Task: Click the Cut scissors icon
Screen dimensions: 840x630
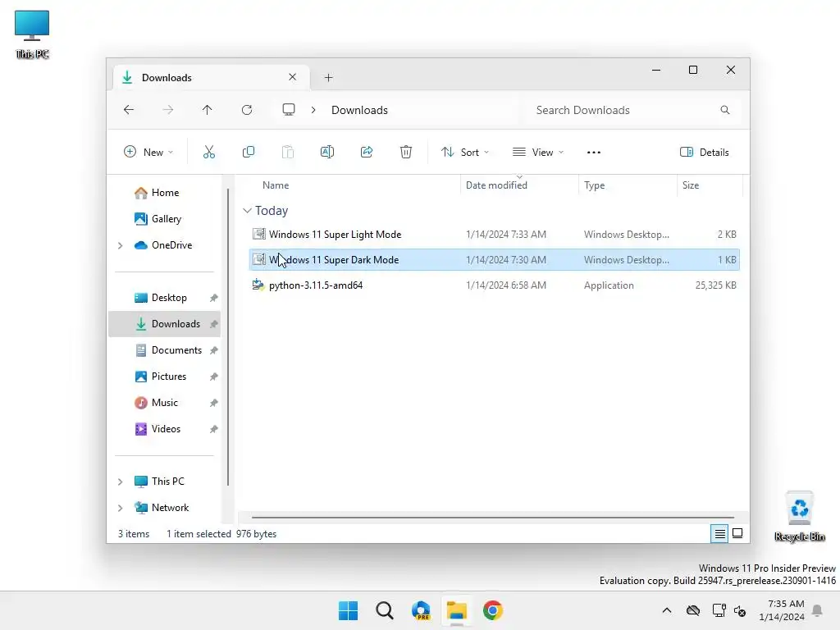Action: [x=209, y=152]
